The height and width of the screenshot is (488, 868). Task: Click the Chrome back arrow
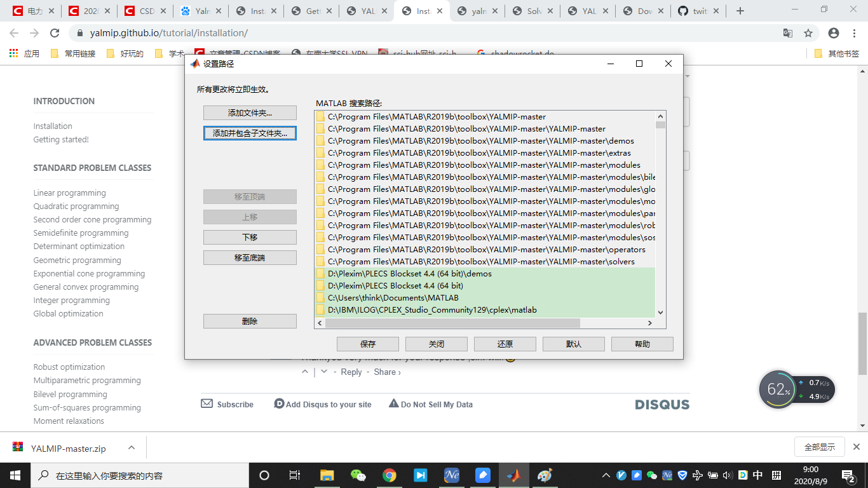(15, 33)
